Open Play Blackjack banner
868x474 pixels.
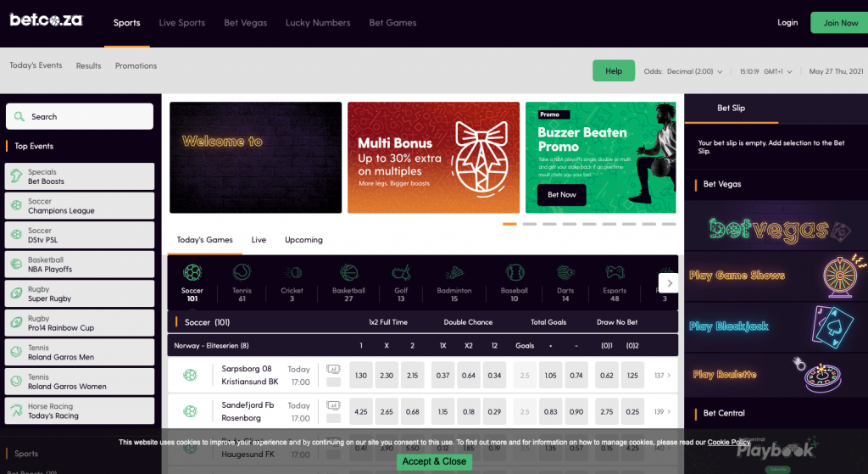pyautogui.click(x=776, y=326)
